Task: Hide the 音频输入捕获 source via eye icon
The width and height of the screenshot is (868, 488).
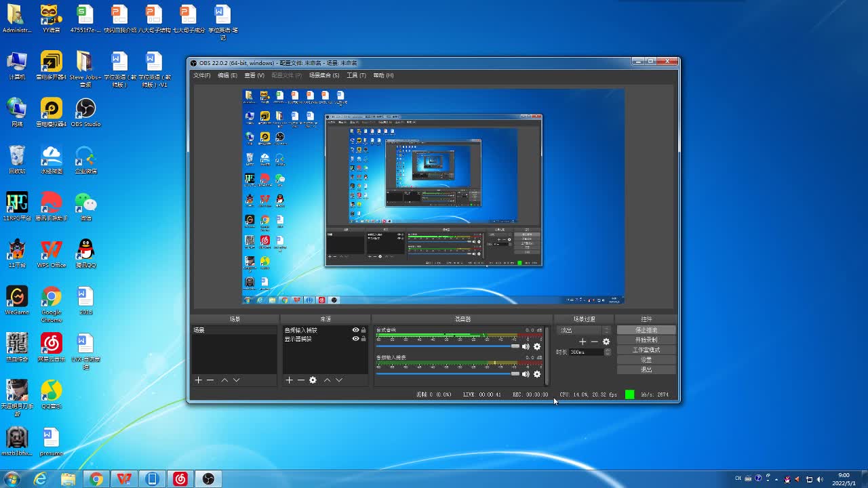Action: click(355, 330)
